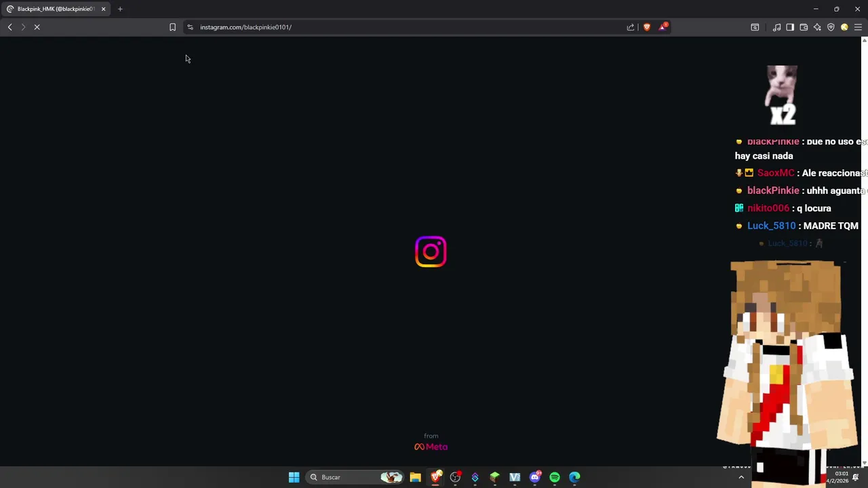Toggle the browser sidebar panel

[x=790, y=27]
